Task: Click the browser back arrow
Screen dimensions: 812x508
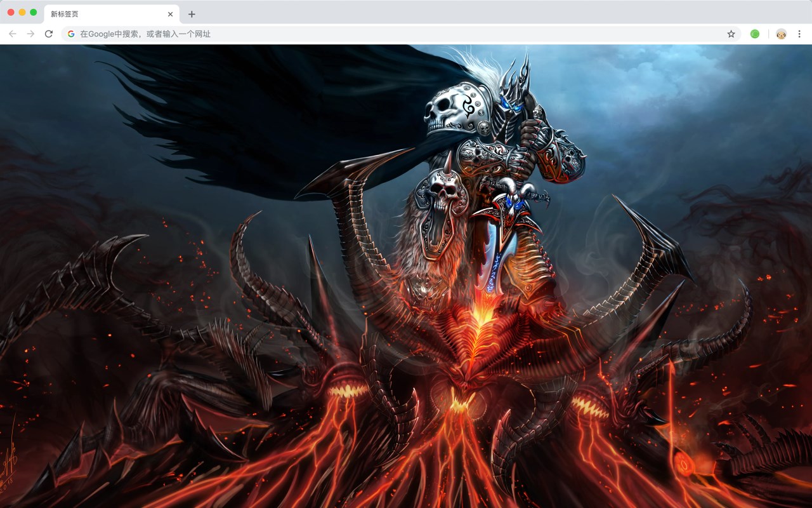Action: [13, 34]
